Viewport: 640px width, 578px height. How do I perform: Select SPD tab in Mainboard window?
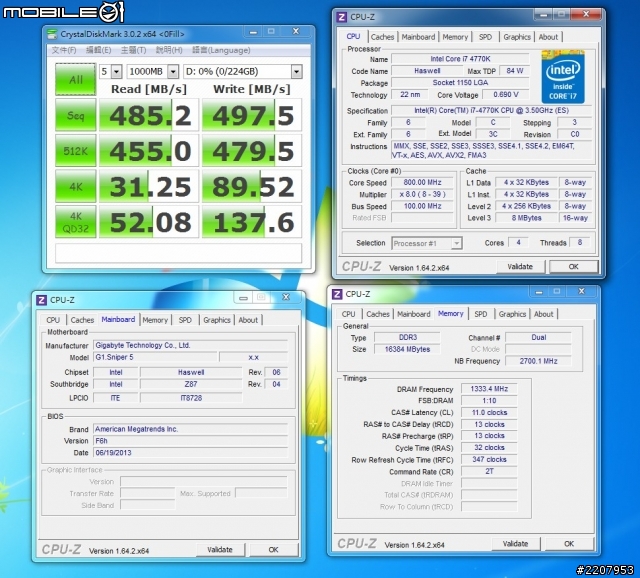point(185,320)
